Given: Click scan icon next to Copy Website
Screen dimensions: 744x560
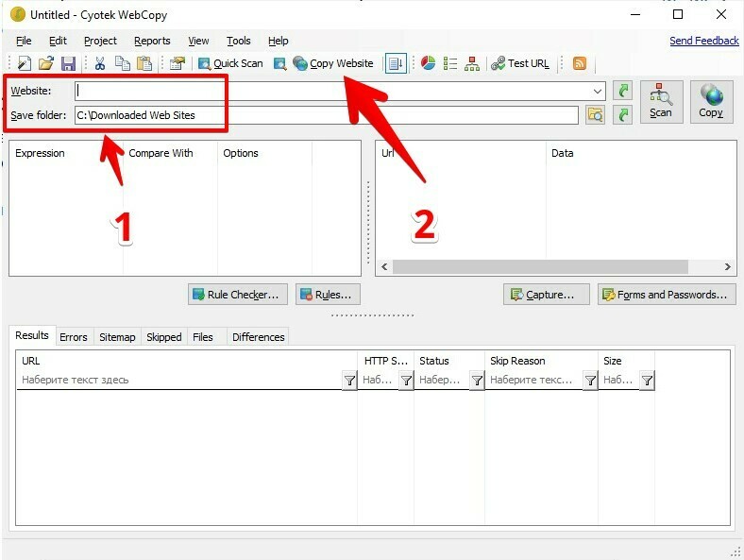Looking at the screenshot, I should pyautogui.click(x=280, y=63).
